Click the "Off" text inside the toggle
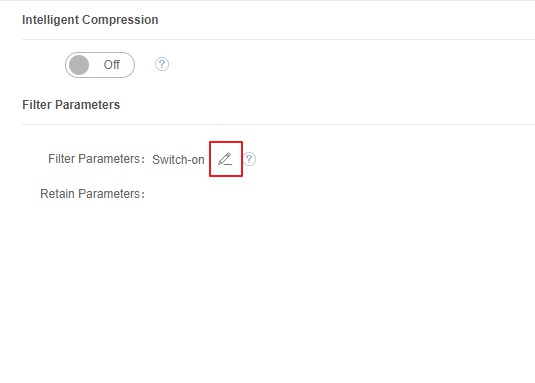This screenshot has height=383, width=535. (112, 64)
